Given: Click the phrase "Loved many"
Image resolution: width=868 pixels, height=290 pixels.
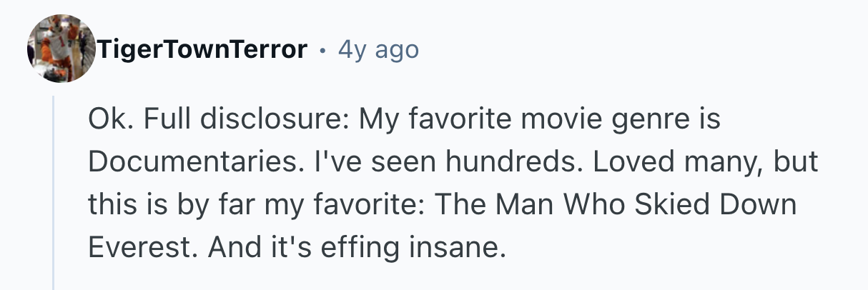Looking at the screenshot, I should tap(651, 161).
